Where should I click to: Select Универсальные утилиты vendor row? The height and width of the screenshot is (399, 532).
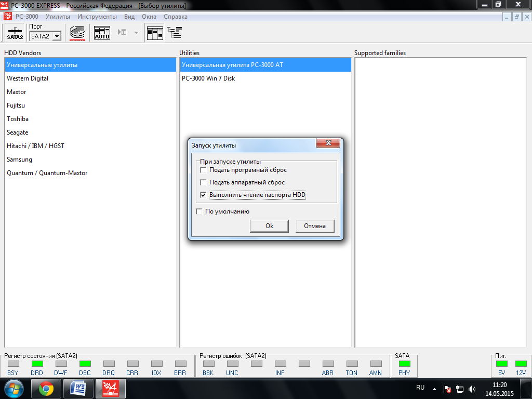(90, 65)
